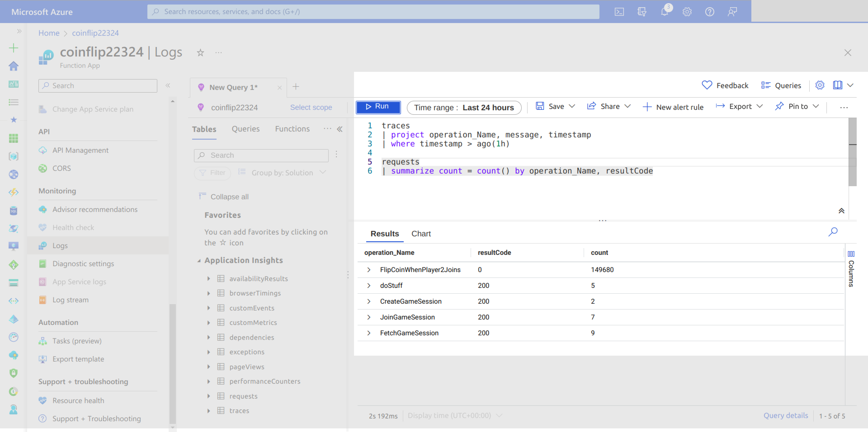This screenshot has width=868, height=432.
Task: Click the Select scope link
Action: 311,107
